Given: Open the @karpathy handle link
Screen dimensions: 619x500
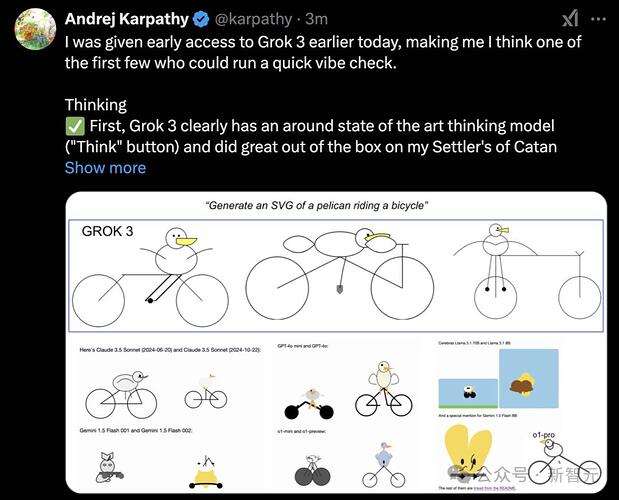Looking at the screenshot, I should click(x=253, y=19).
